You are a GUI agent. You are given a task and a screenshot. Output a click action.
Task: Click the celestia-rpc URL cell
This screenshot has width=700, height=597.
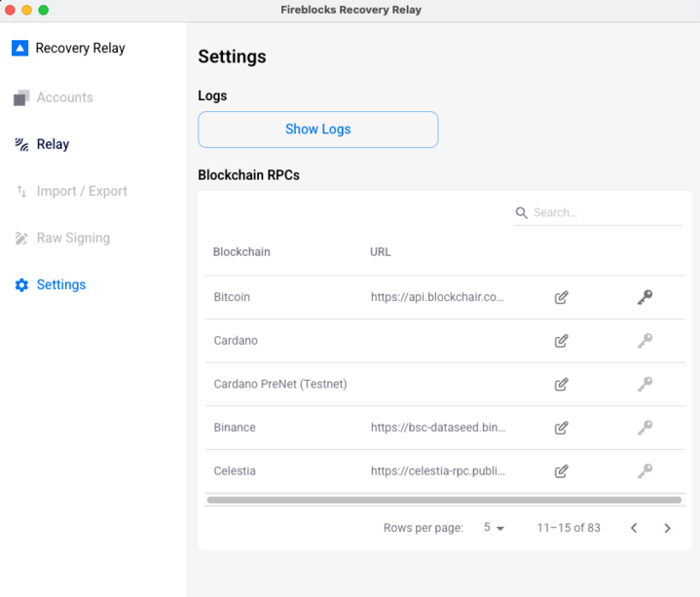[x=438, y=471]
